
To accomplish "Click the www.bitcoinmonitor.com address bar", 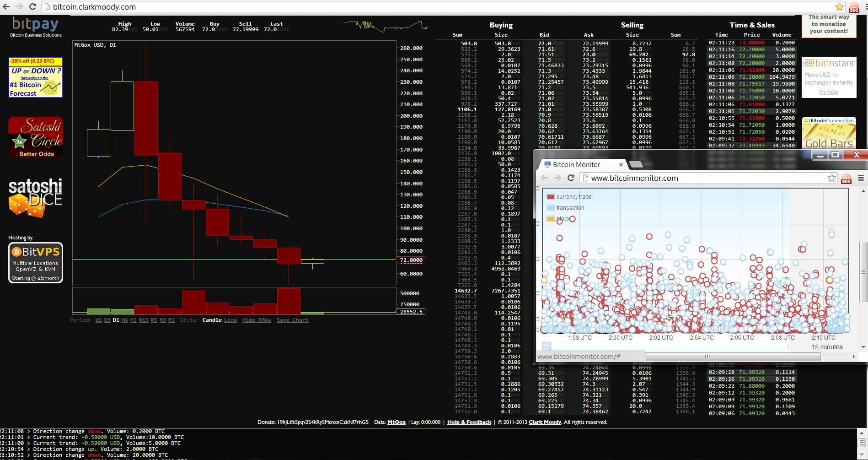I will [x=709, y=178].
